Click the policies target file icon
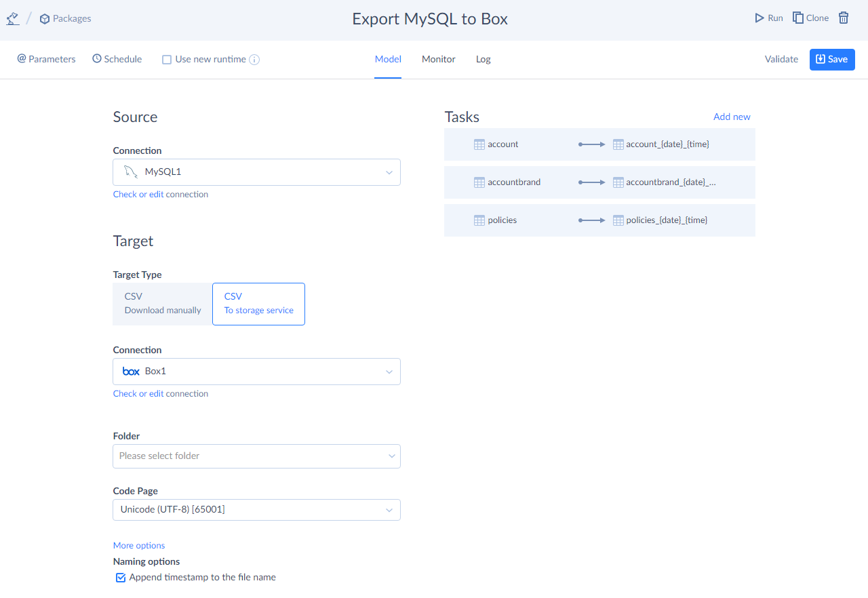Screen dimensions: 868x598 point(618,220)
